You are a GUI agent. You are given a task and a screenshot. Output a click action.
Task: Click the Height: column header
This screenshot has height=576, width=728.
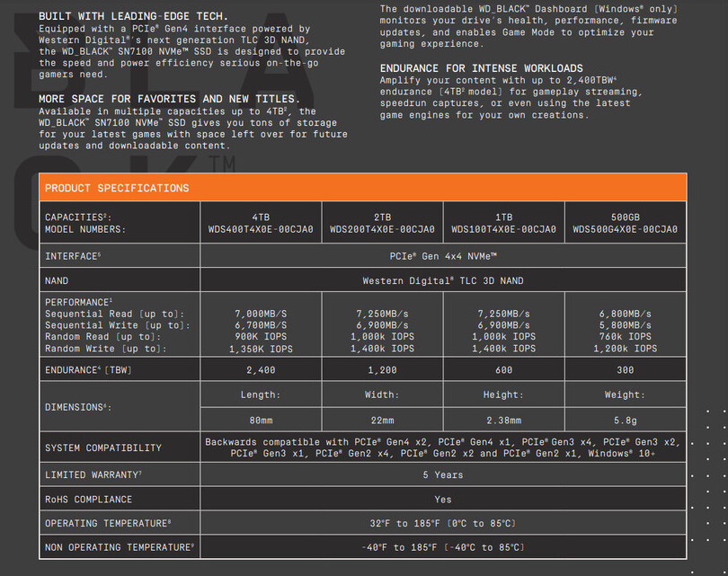[x=503, y=394]
